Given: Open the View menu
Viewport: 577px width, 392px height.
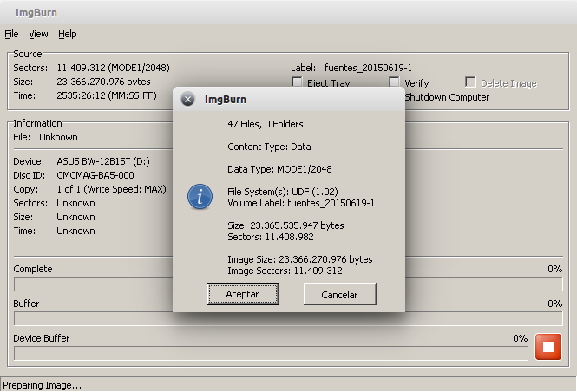Looking at the screenshot, I should [x=38, y=34].
